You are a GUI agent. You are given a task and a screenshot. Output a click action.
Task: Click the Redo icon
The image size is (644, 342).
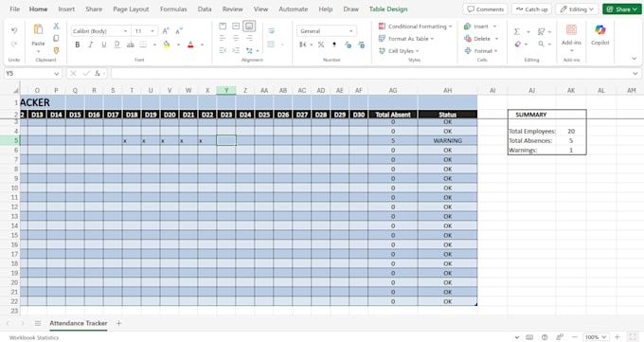14,44
